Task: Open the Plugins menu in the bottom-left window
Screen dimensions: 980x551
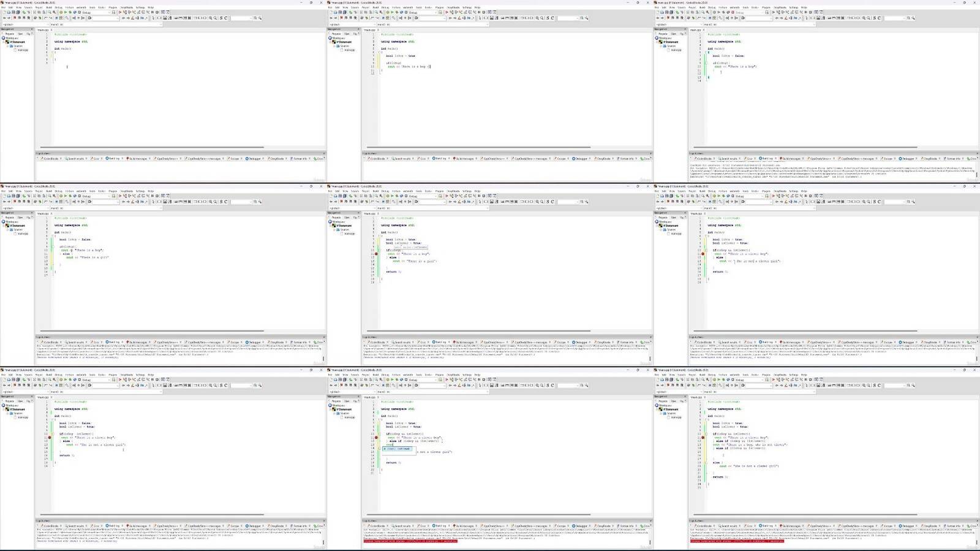Action: tap(113, 375)
